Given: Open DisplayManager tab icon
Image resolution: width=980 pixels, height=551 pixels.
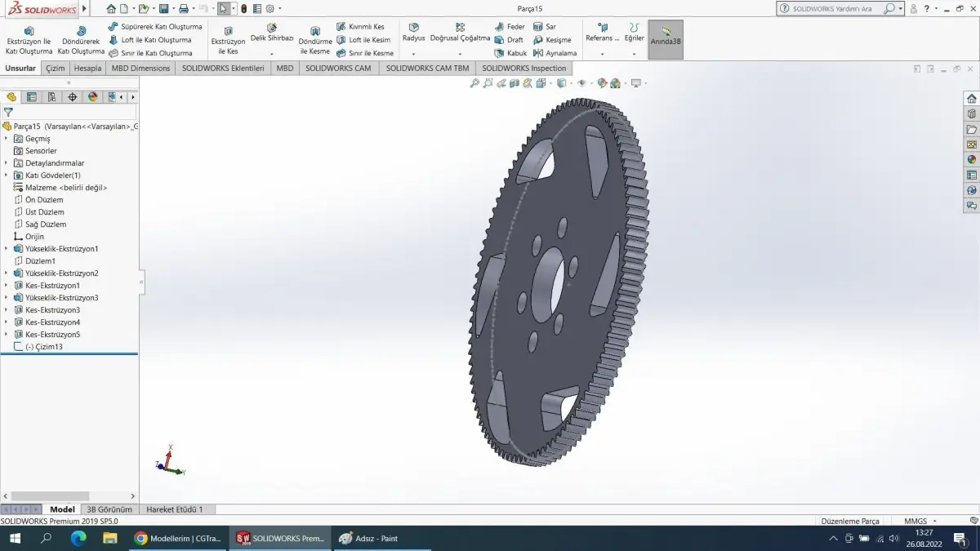Looking at the screenshot, I should 93,96.
